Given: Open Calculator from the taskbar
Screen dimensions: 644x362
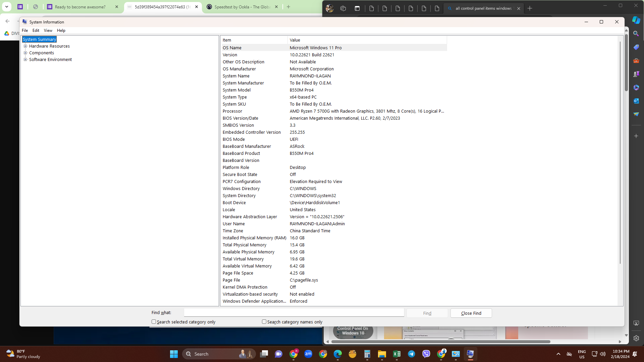Looking at the screenshot, I should point(367,354).
